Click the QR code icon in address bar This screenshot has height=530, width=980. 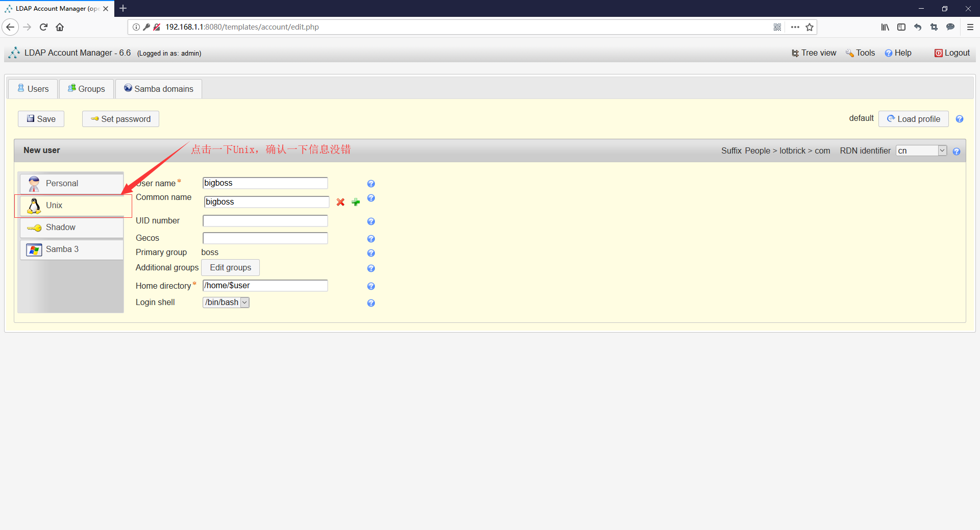777,27
